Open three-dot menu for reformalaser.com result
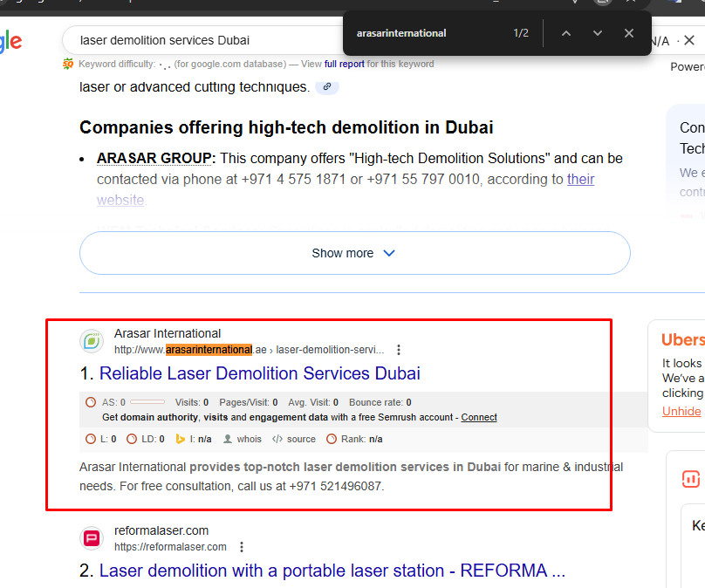The image size is (705, 588). click(x=242, y=547)
